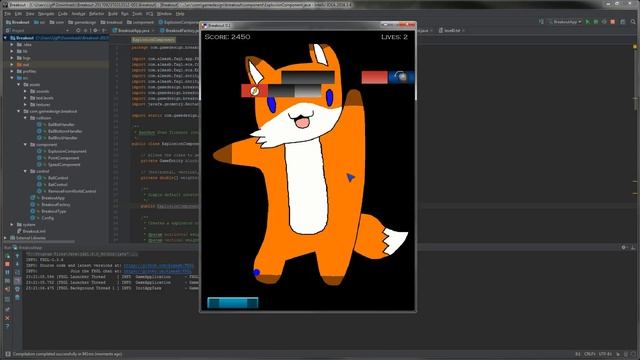Collapse the src folder
The image size is (640, 360).
[x=12, y=78]
